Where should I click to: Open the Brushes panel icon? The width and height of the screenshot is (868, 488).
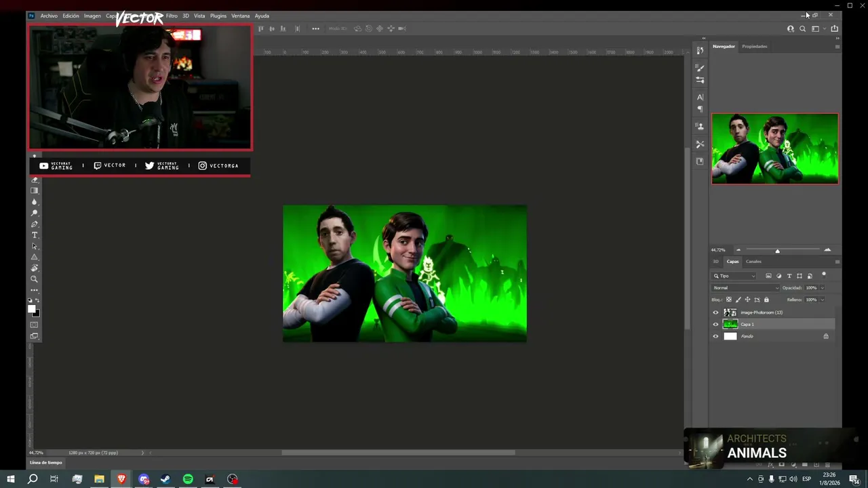pyautogui.click(x=700, y=68)
